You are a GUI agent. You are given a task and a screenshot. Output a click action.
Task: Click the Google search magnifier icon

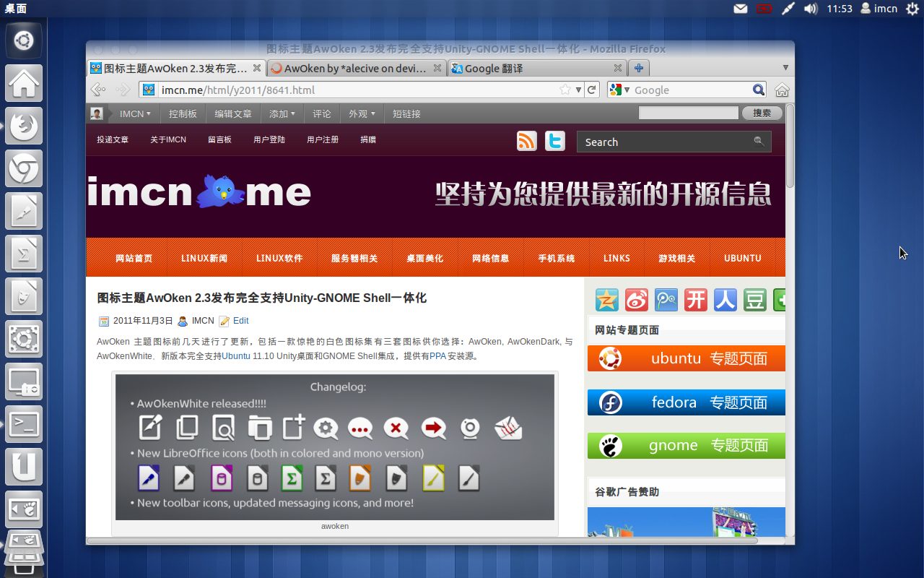click(759, 90)
